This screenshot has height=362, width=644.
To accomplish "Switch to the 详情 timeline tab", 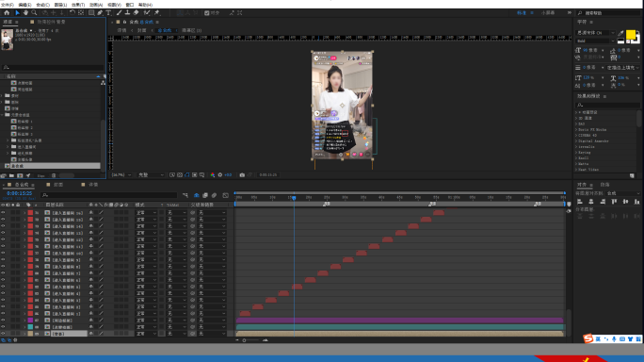I will [93, 185].
